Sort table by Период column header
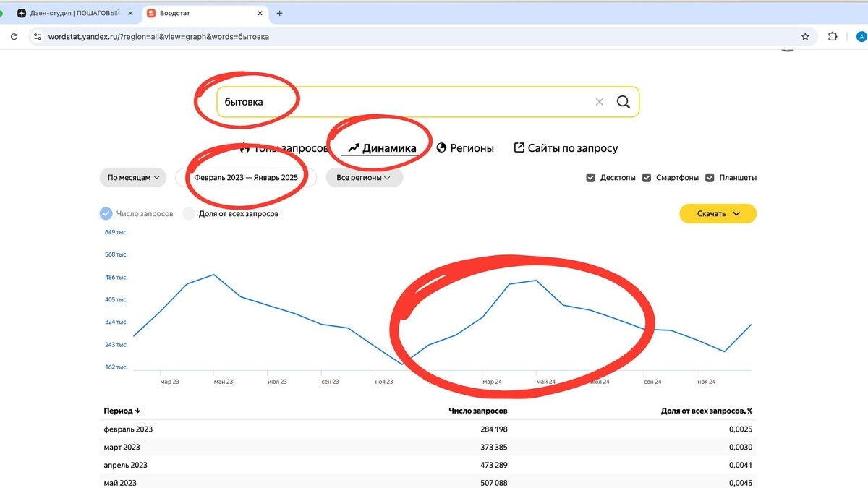This screenshot has width=868, height=488. pyautogui.click(x=122, y=411)
